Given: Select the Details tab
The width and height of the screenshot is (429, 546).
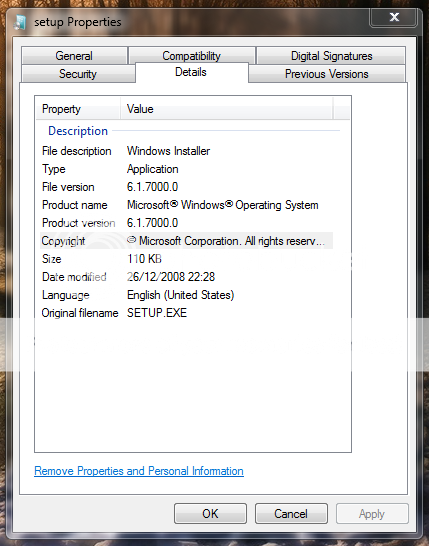Looking at the screenshot, I should pos(191,72).
